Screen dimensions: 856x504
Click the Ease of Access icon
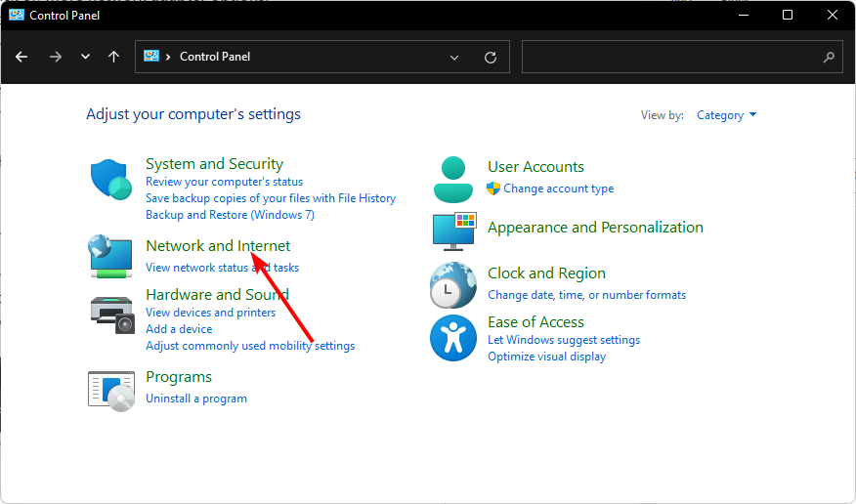pos(453,338)
